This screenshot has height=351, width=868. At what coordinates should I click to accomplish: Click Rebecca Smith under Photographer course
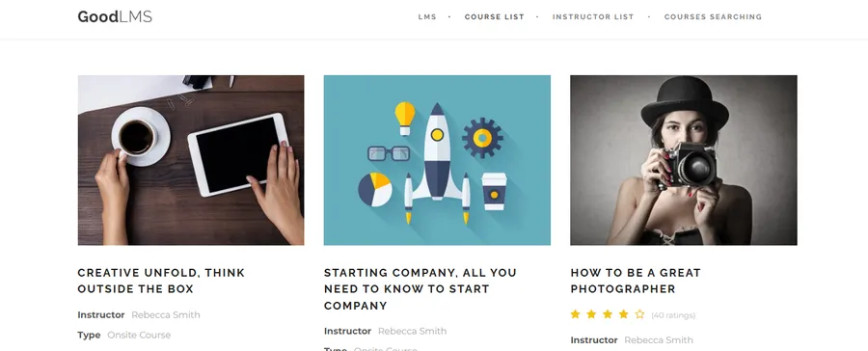click(659, 340)
